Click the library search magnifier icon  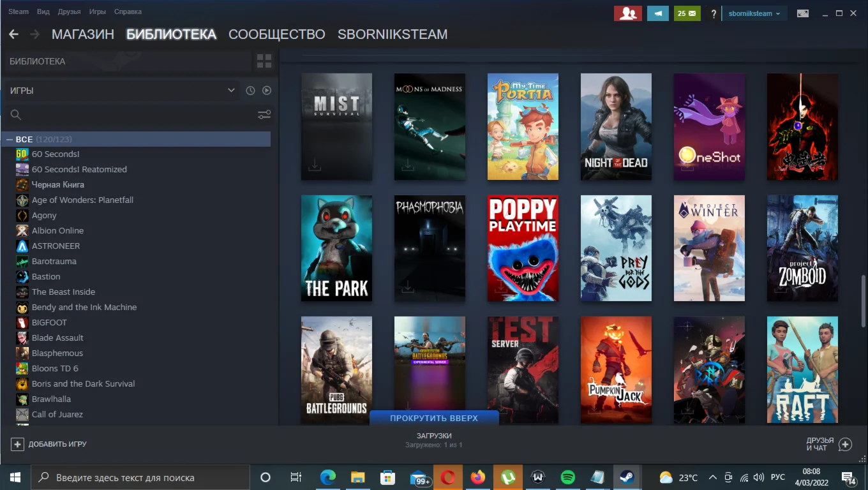(16, 115)
